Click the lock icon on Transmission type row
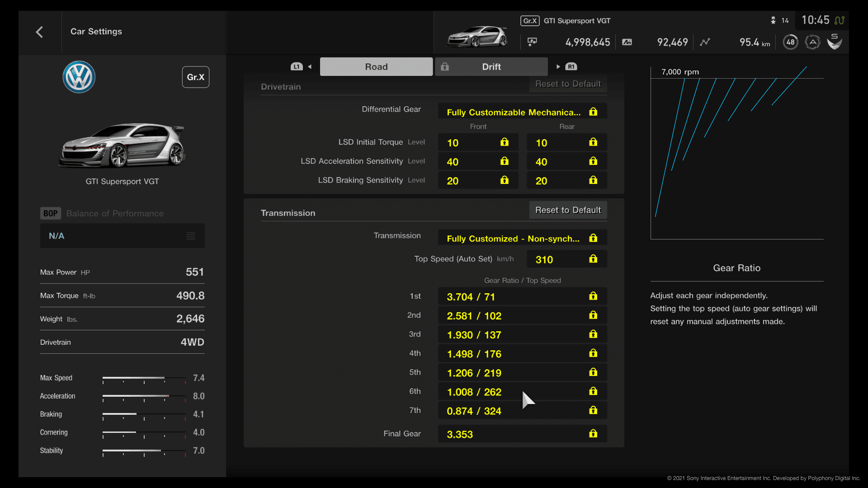 (x=593, y=238)
